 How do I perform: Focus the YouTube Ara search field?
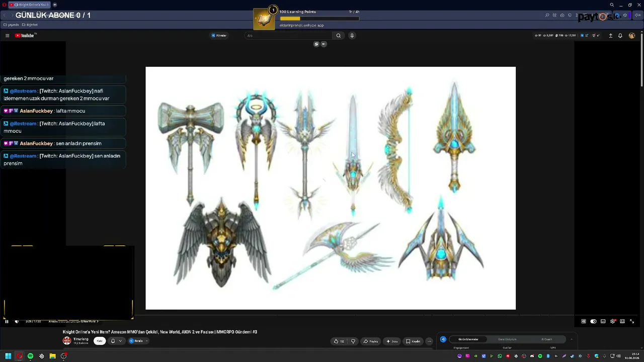coord(289,36)
